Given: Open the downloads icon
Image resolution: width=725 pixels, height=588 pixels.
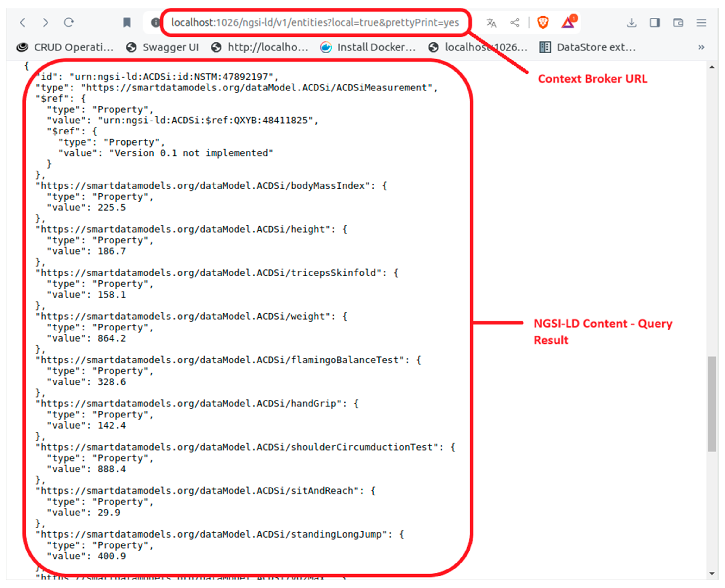Looking at the screenshot, I should [631, 23].
